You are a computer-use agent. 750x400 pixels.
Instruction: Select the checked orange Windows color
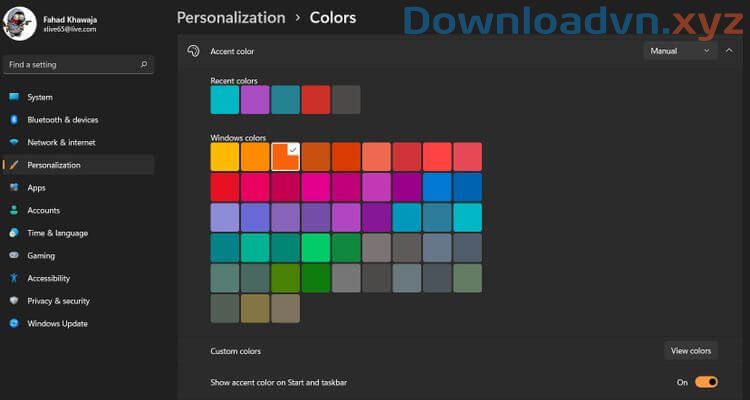click(x=286, y=156)
